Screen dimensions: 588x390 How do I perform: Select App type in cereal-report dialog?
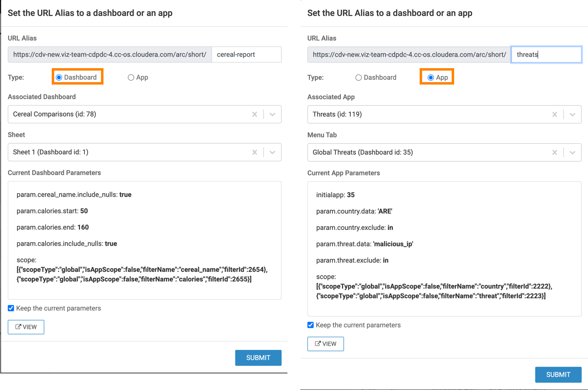[131, 78]
